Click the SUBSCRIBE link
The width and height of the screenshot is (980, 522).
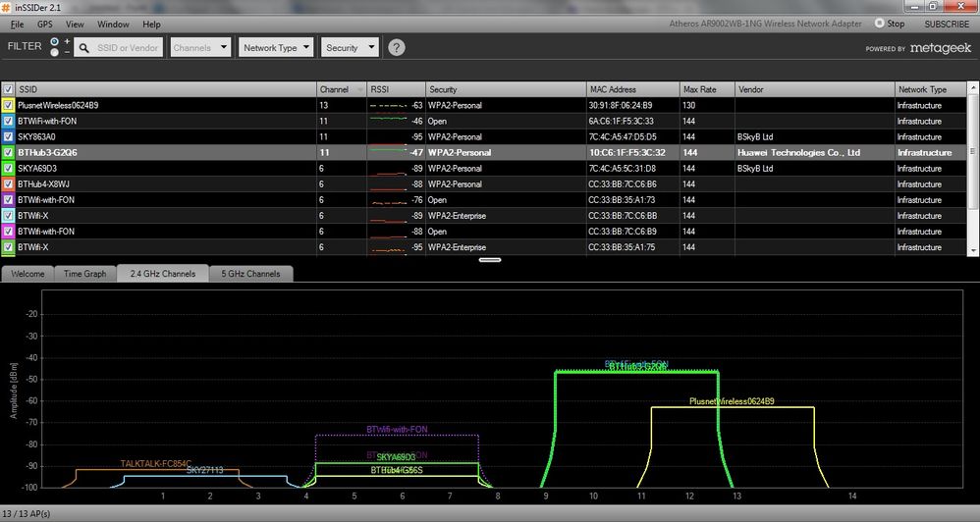pyautogui.click(x=947, y=24)
